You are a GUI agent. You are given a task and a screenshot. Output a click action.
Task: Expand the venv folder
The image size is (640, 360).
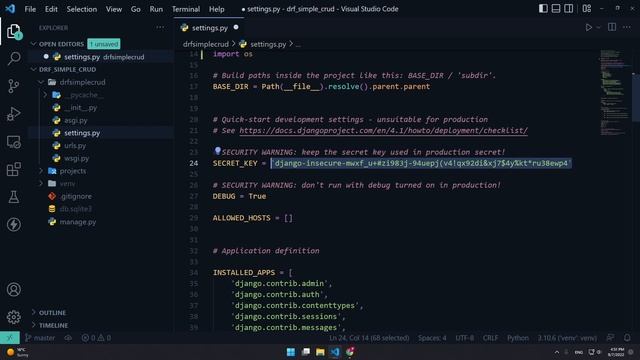click(67, 183)
